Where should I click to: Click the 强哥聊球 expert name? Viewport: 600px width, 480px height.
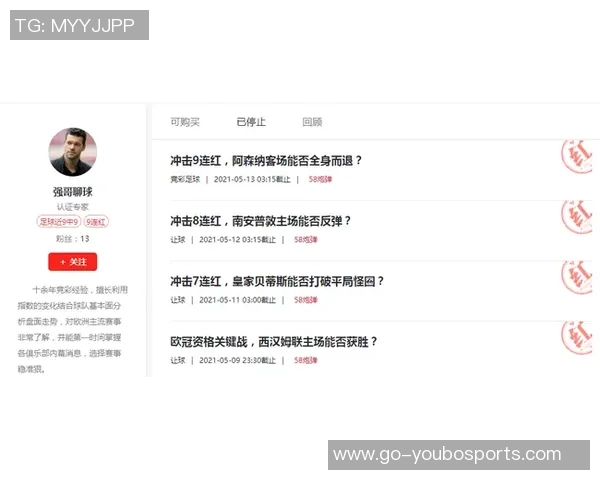(x=73, y=191)
